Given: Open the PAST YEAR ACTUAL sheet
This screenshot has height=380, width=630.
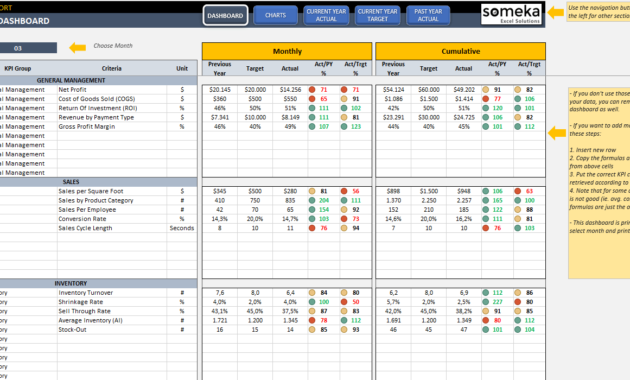Looking at the screenshot, I should pyautogui.click(x=428, y=15).
